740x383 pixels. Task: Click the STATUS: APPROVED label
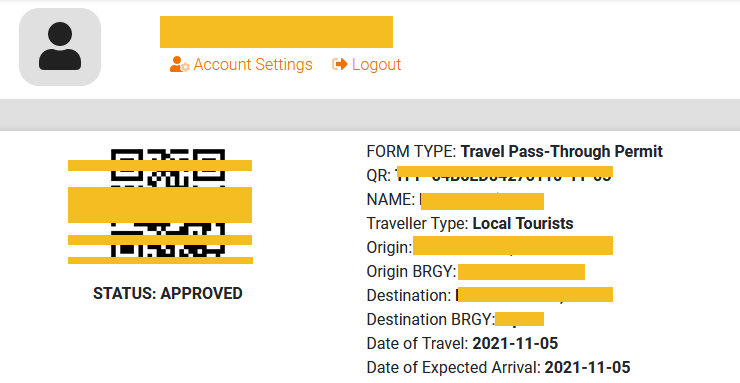168,293
